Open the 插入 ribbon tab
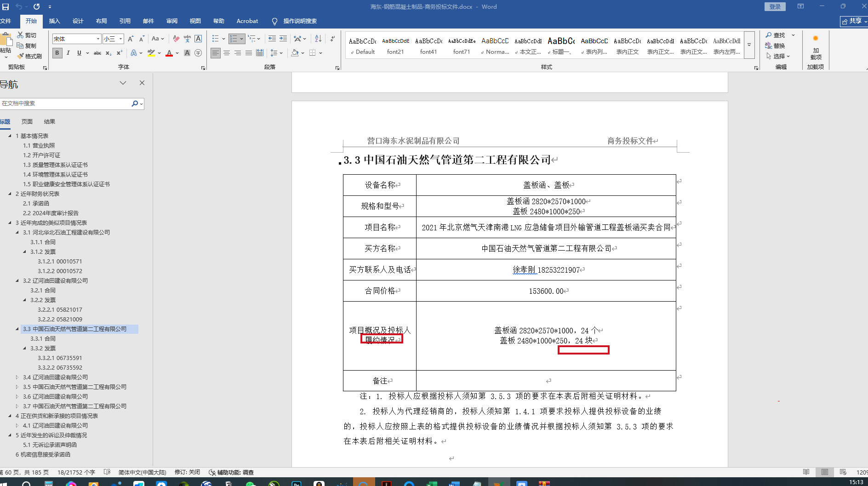Image resolution: width=868 pixels, height=486 pixels. [x=54, y=21]
